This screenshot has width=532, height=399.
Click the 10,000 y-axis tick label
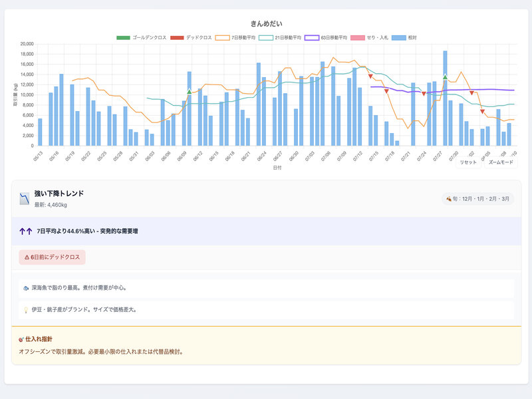(27, 94)
